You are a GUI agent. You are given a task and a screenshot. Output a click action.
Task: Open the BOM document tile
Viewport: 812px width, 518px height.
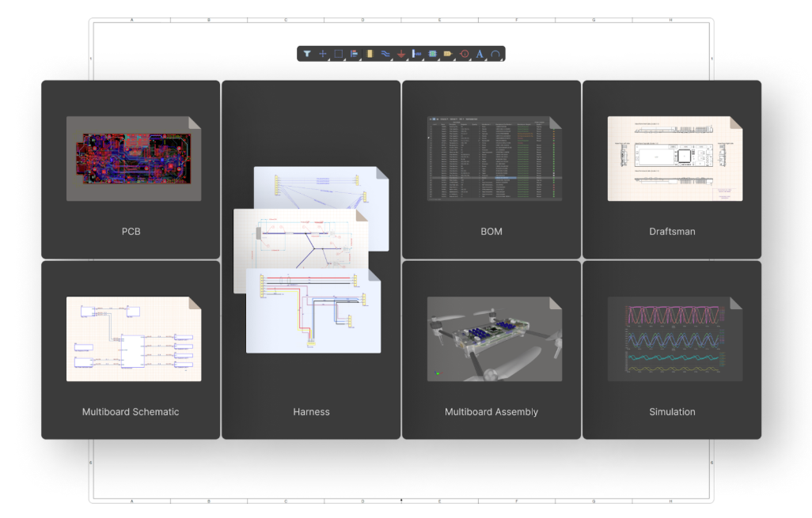point(491,170)
